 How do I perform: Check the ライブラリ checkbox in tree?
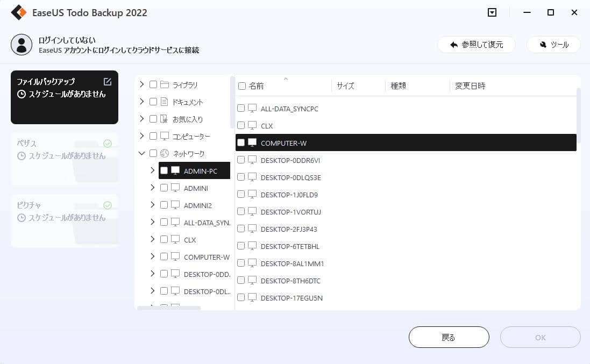coord(153,84)
